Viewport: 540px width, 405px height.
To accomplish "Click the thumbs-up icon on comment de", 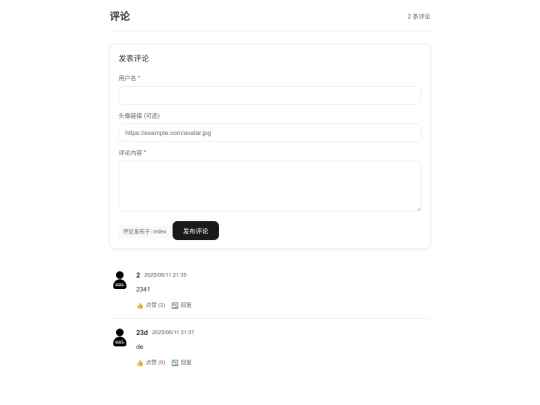I will coord(140,363).
